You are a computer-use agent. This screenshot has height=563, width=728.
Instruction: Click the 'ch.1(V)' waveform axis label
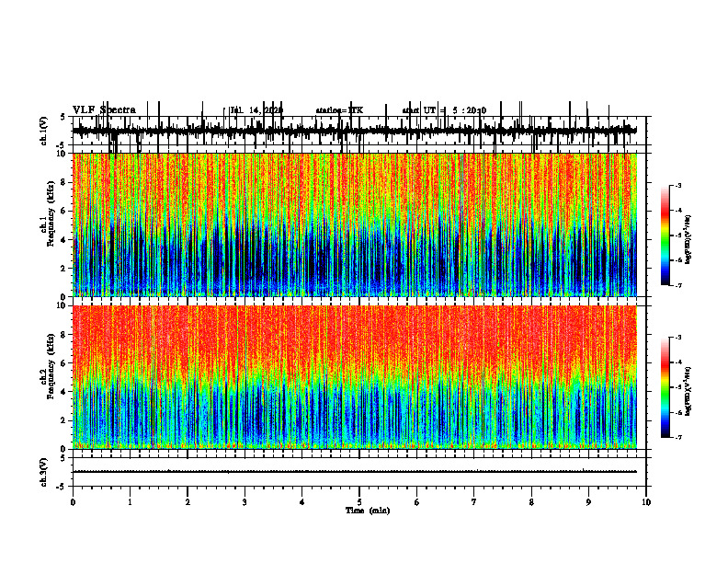[44, 131]
